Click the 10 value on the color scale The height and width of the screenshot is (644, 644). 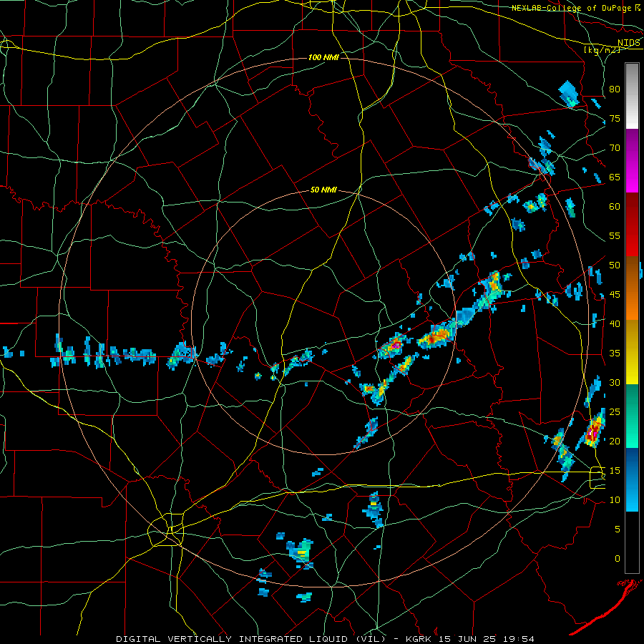(x=615, y=500)
